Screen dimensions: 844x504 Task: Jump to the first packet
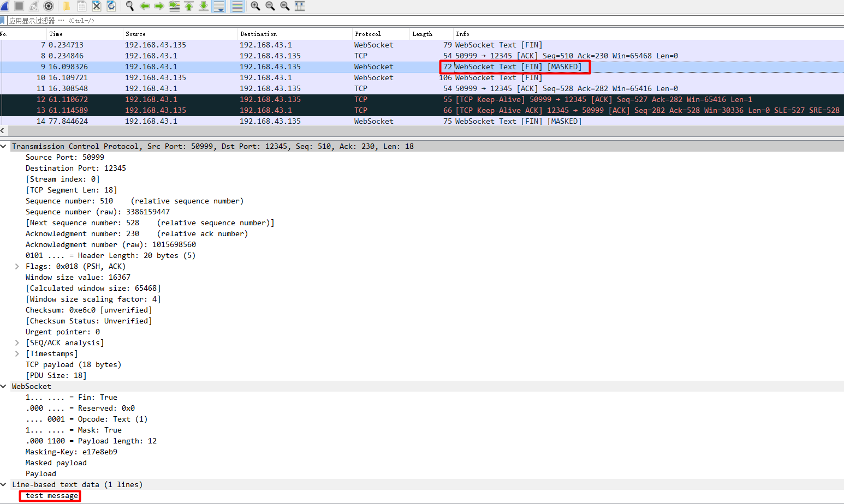click(x=188, y=6)
